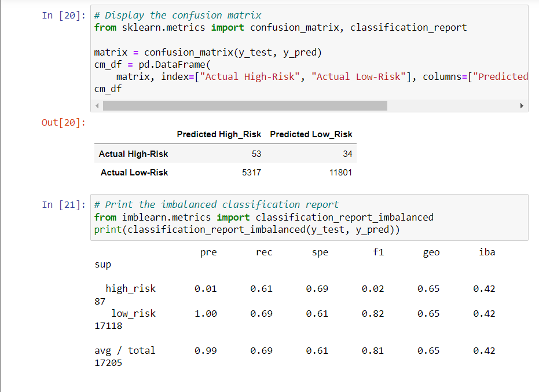
Task: Click avg / total precision value 0.99
Action: tap(206, 351)
